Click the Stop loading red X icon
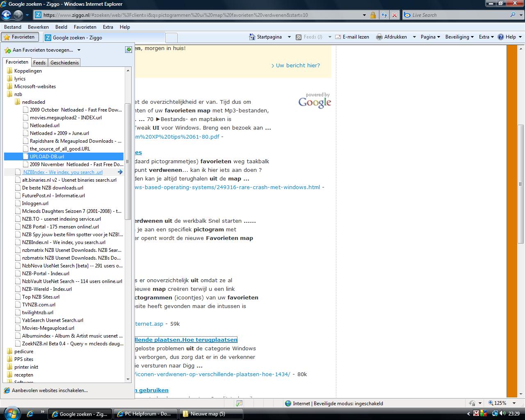The image size is (525, 420). (x=395, y=15)
